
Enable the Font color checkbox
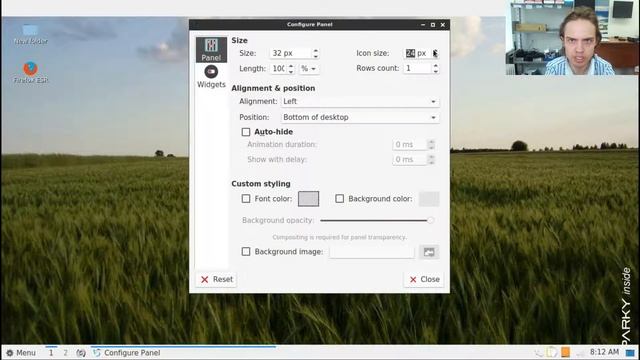[246, 199]
